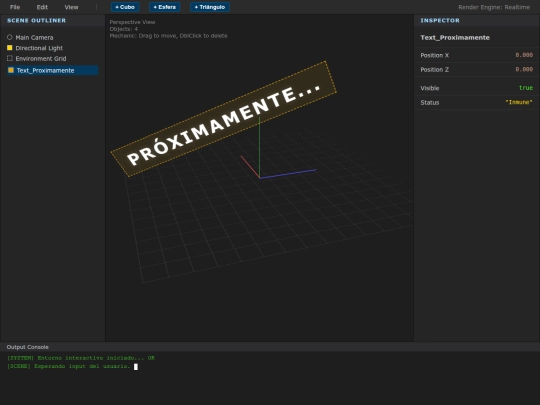
Task: Click the Environment Grid dashed square icon
Action: 10,58
